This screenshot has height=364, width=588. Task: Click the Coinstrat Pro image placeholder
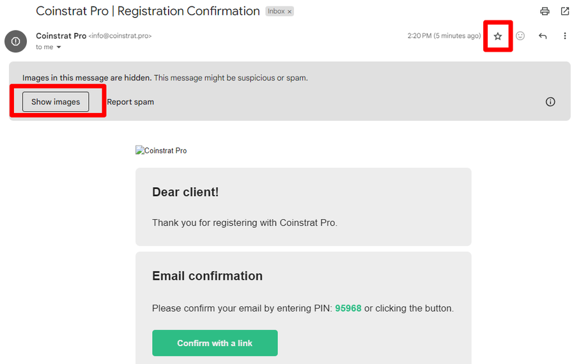(x=161, y=151)
